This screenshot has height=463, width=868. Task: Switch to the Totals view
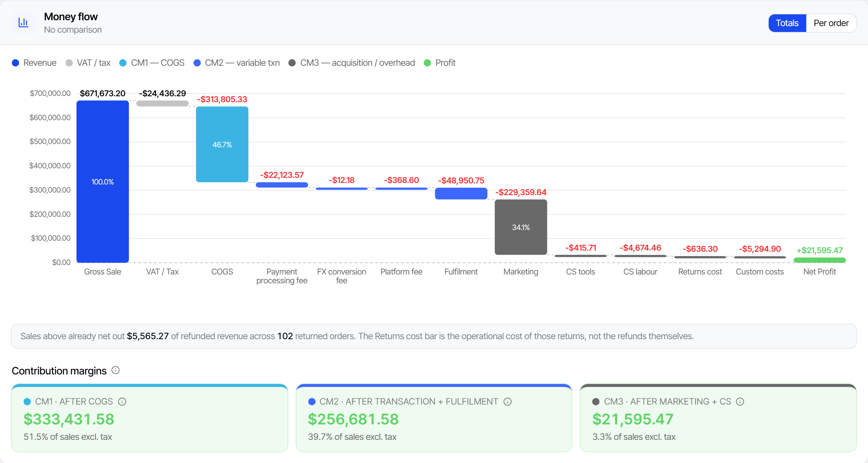point(787,23)
